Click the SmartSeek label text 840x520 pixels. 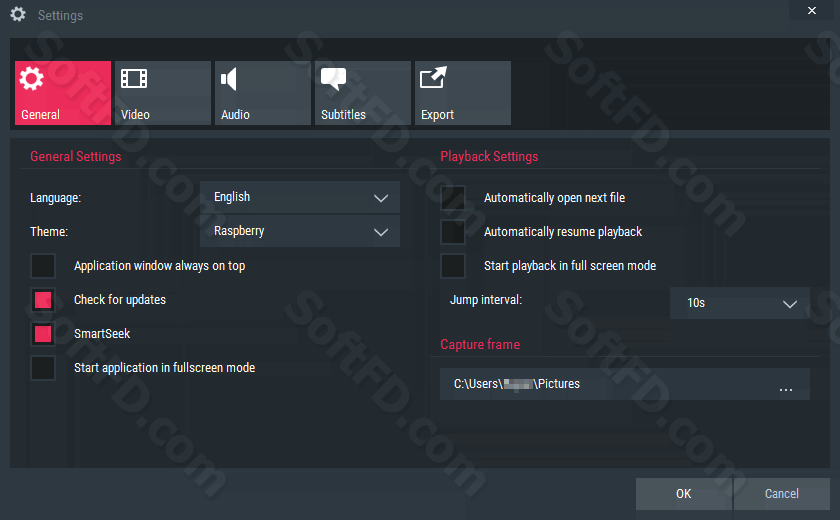point(102,334)
